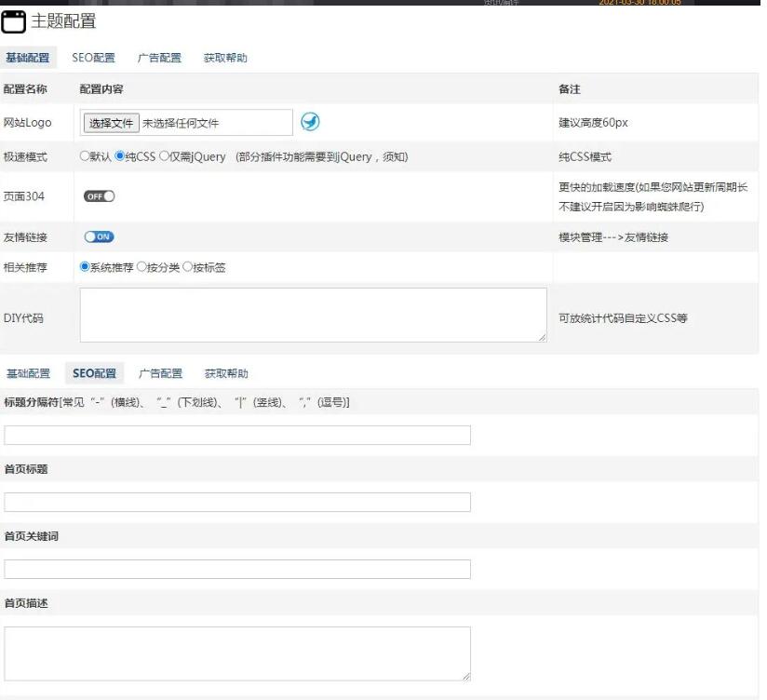Select the 纯CSS radio option
Image resolution: width=767 pixels, height=700 pixels.
[119, 156]
